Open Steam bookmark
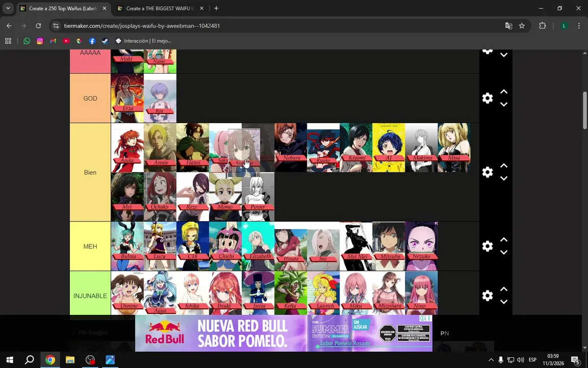 coord(105,41)
